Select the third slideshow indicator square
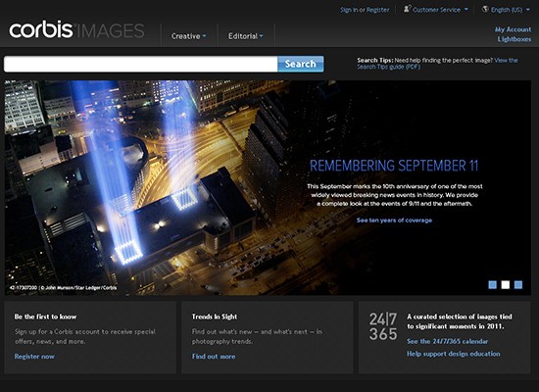539x392 pixels. pyautogui.click(x=518, y=285)
